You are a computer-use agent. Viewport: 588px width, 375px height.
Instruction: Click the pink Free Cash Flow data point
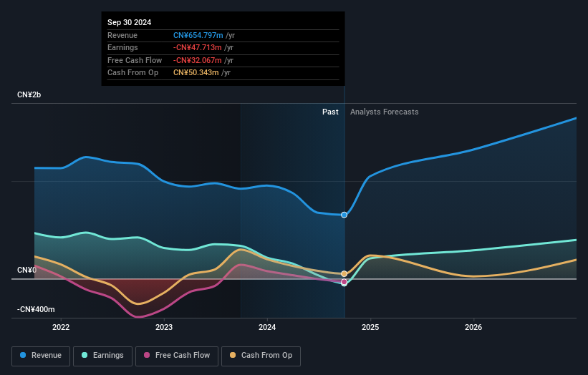[344, 282]
